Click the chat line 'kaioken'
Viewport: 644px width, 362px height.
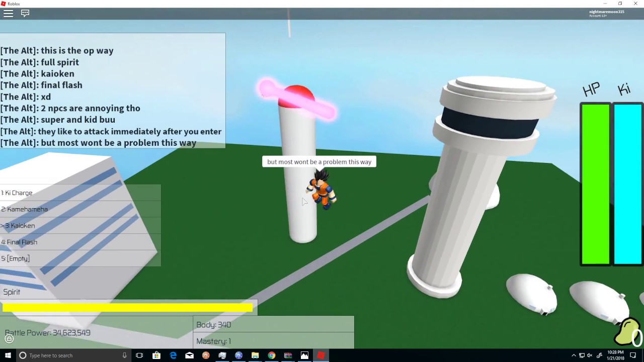tap(37, 74)
